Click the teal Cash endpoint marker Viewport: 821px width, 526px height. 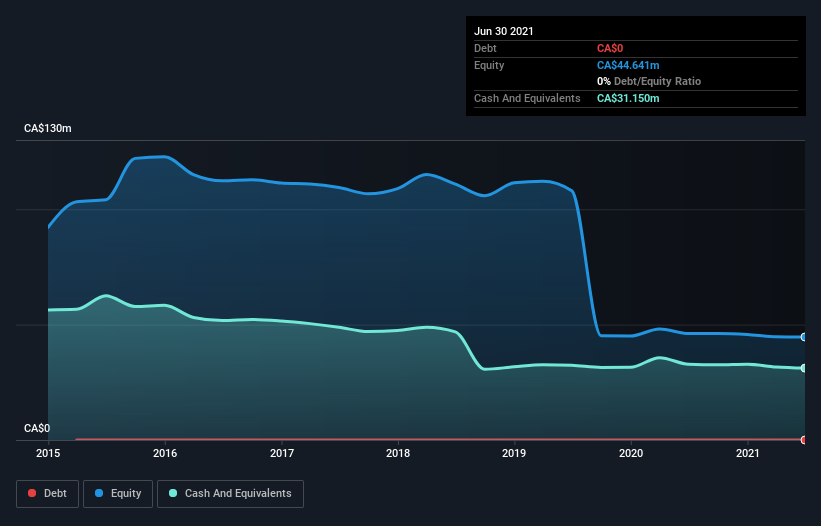click(x=804, y=368)
